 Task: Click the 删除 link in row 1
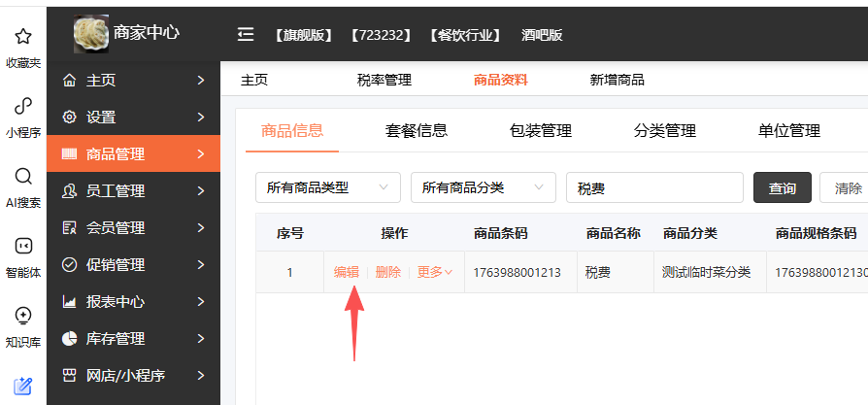coord(387,272)
